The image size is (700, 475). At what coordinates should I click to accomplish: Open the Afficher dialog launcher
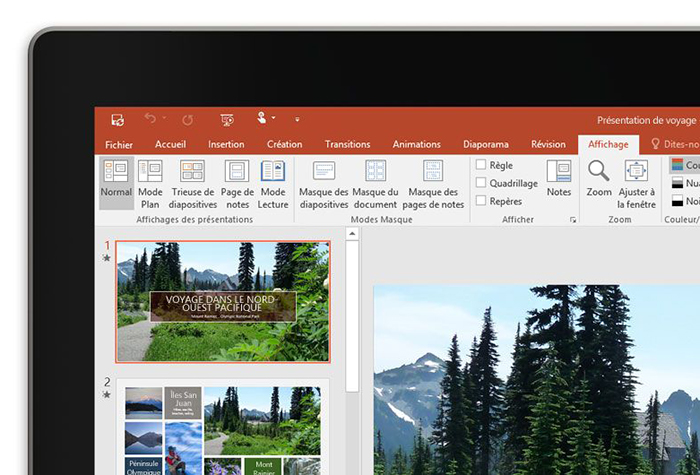pyautogui.click(x=573, y=219)
